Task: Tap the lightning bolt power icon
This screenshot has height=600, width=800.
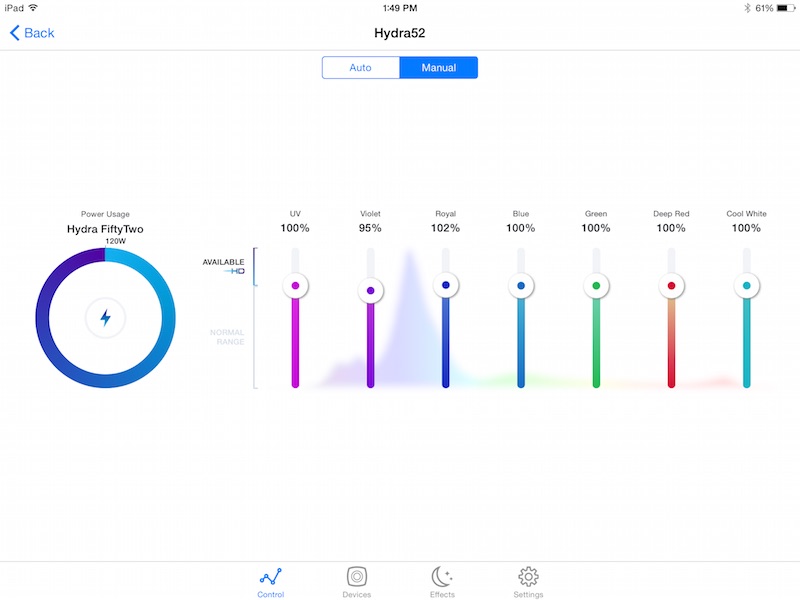Action: click(105, 318)
